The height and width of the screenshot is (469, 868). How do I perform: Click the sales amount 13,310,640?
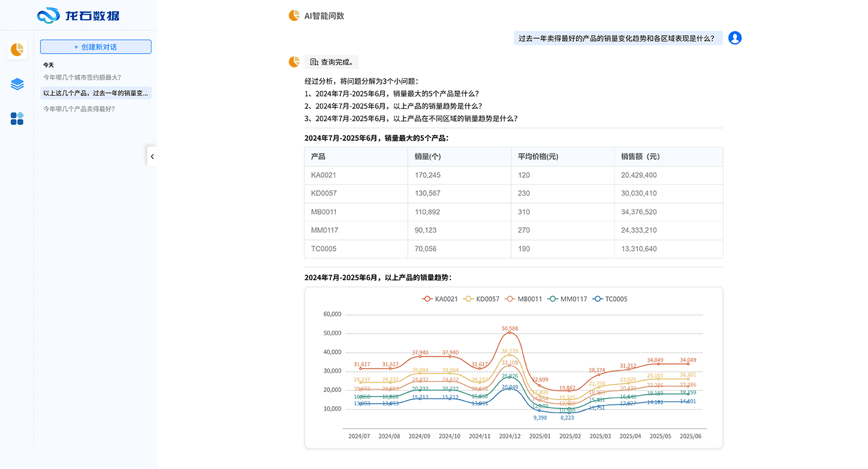pyautogui.click(x=639, y=249)
